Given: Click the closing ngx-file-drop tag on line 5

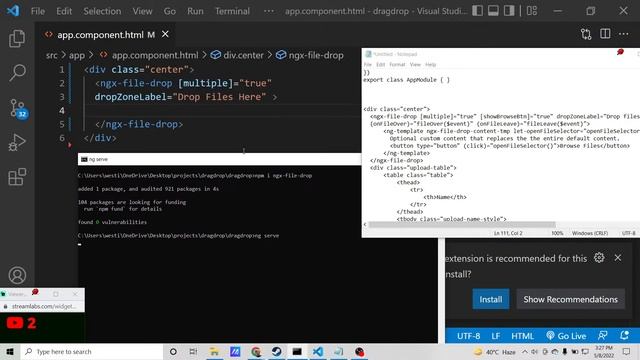Looking at the screenshot, I should (139, 124).
